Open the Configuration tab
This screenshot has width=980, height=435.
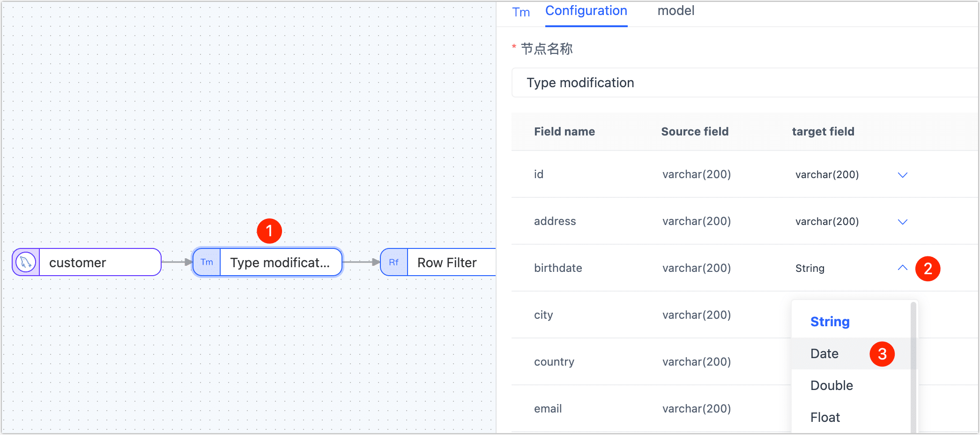pos(586,10)
